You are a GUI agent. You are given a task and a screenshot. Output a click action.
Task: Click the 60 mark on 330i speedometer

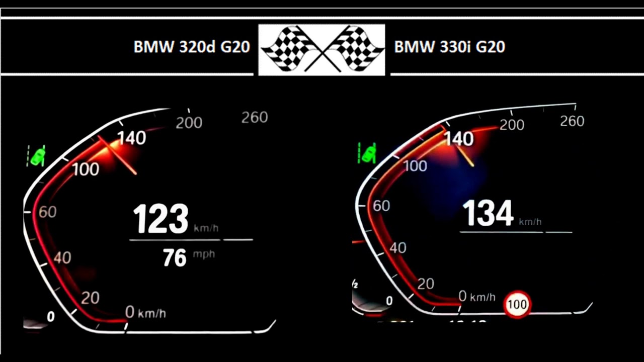(x=381, y=206)
